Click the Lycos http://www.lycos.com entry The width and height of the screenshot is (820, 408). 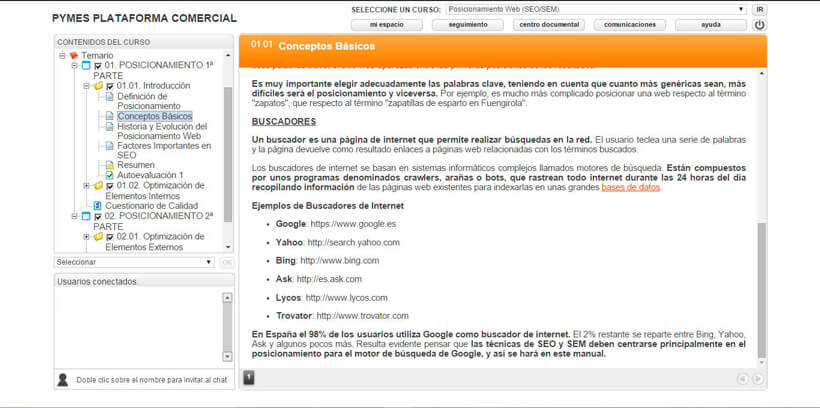pyautogui.click(x=332, y=298)
